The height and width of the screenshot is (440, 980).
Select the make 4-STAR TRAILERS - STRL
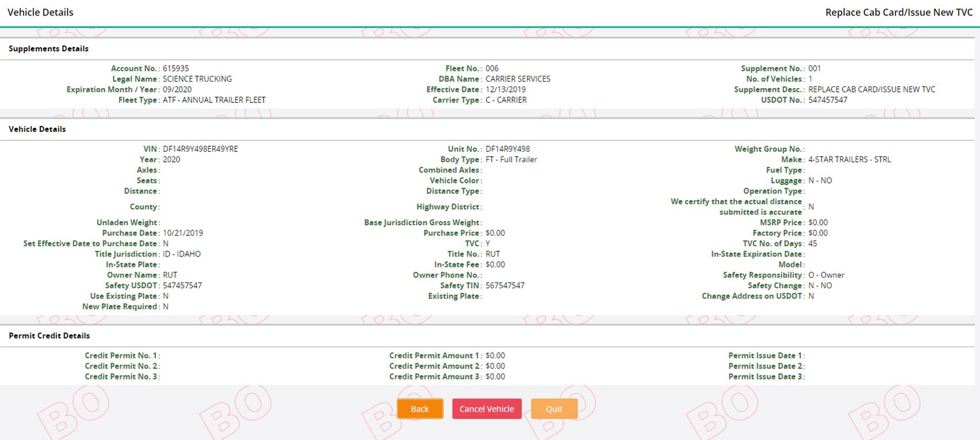tap(849, 160)
